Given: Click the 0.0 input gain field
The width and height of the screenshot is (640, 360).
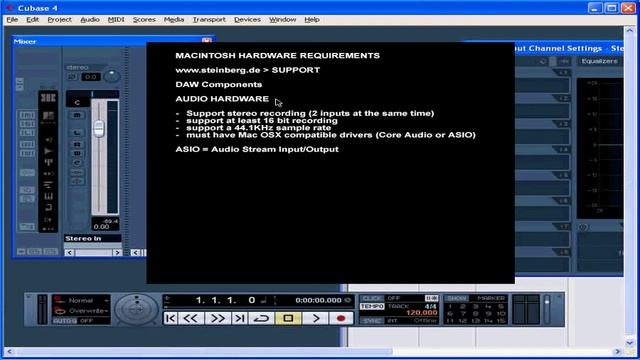Looking at the screenshot, I should (x=91, y=77).
